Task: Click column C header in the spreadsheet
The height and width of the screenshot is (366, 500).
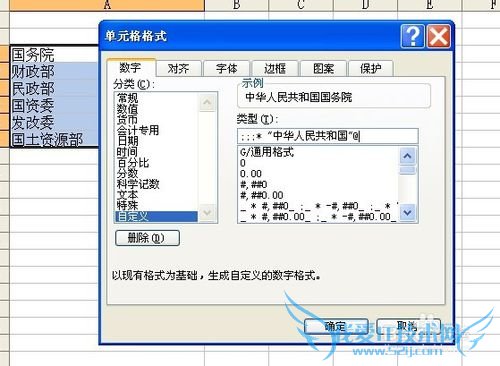Action: (x=301, y=5)
